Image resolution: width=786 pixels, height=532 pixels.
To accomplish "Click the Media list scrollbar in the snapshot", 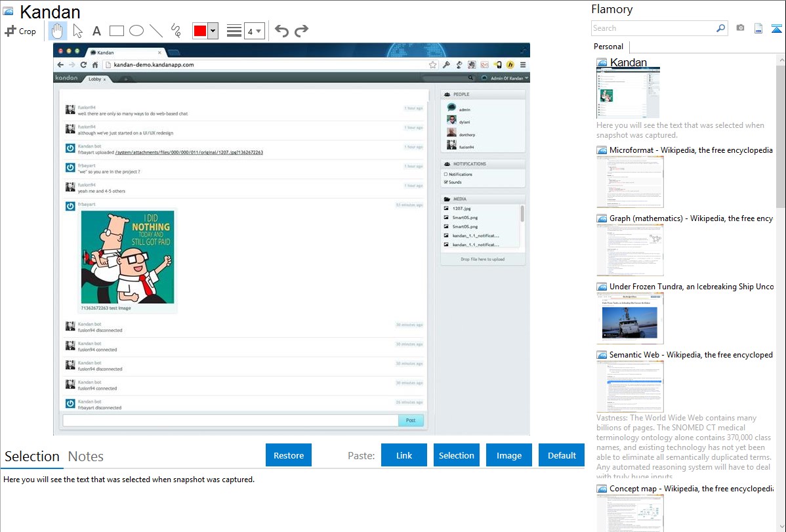I will pyautogui.click(x=522, y=214).
